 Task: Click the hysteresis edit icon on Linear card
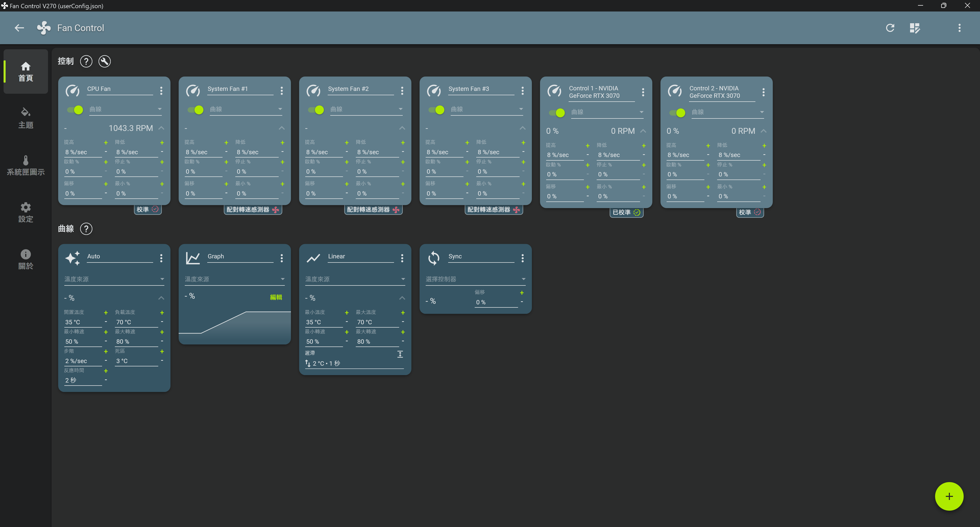(400, 354)
